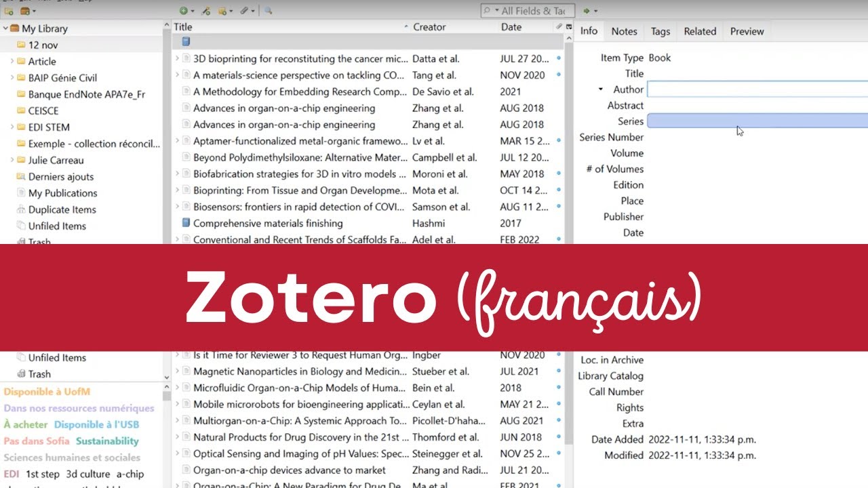The width and height of the screenshot is (868, 488).
Task: Switch to the Preview tab
Action: pyautogui.click(x=747, y=31)
